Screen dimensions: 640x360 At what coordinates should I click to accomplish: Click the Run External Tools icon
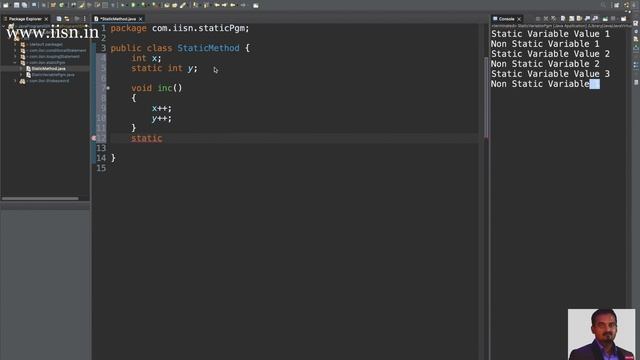(154, 5)
